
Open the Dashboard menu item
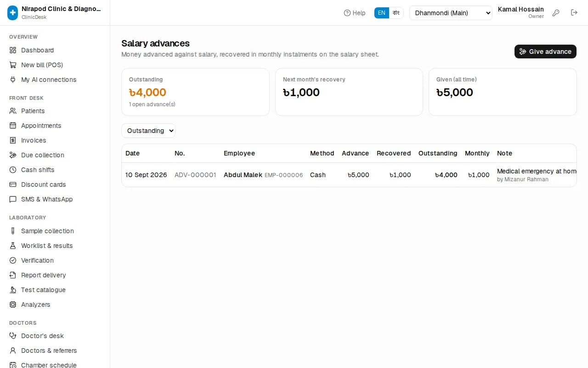[55, 50]
